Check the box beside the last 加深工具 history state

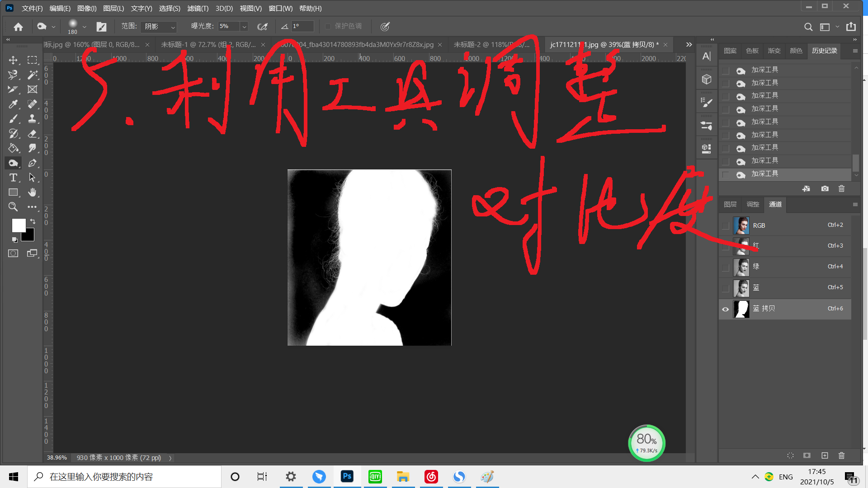click(725, 174)
